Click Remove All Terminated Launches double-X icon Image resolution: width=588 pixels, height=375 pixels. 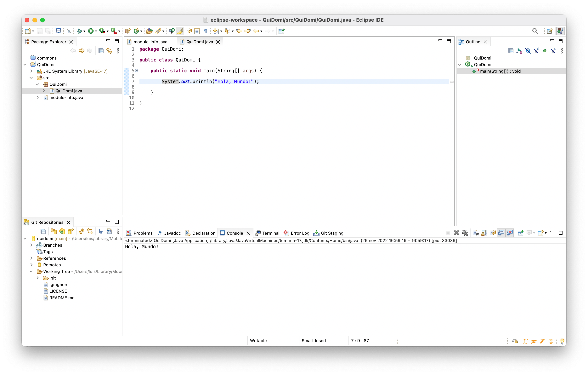coord(465,233)
